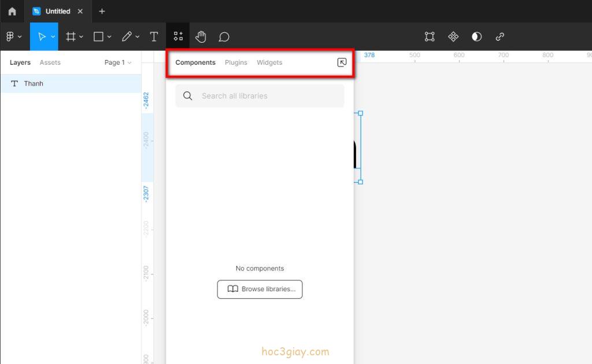Click the Home icon in the tab bar
The height and width of the screenshot is (364, 592).
point(12,12)
